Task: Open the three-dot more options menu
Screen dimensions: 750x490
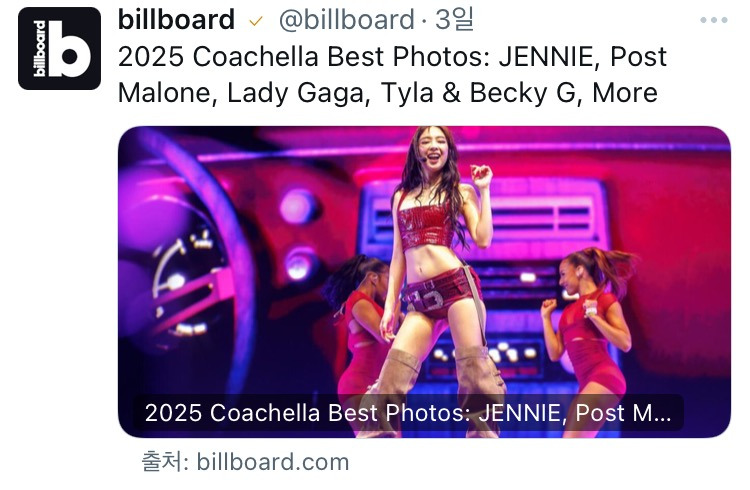Action: pyautogui.click(x=714, y=20)
